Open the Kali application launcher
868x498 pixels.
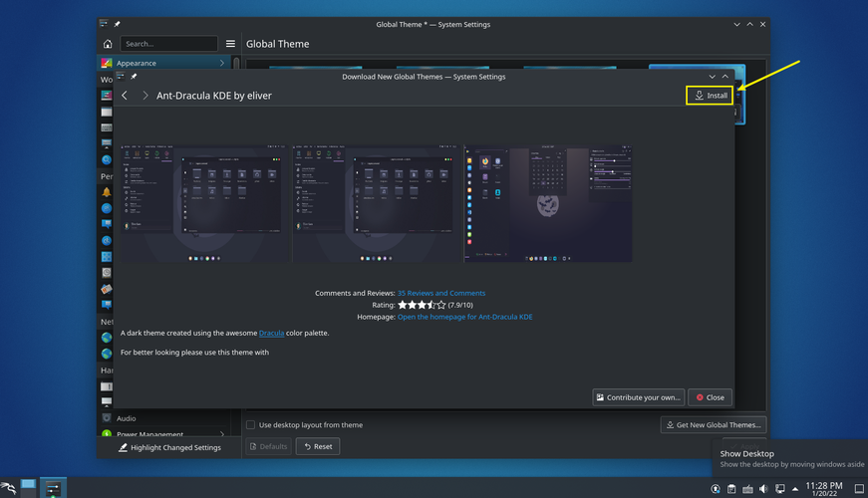[8, 487]
